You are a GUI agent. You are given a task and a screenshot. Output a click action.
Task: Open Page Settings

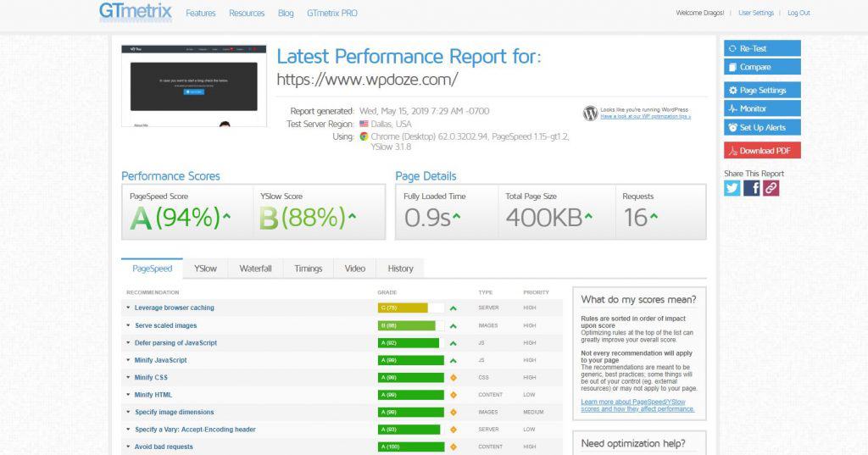(762, 90)
